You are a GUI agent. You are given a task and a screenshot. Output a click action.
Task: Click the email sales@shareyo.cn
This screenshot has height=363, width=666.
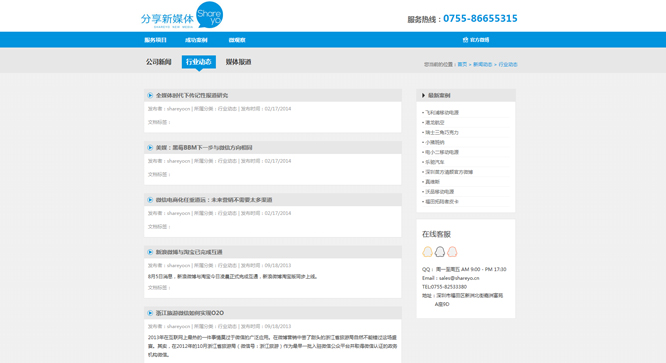[x=459, y=278]
